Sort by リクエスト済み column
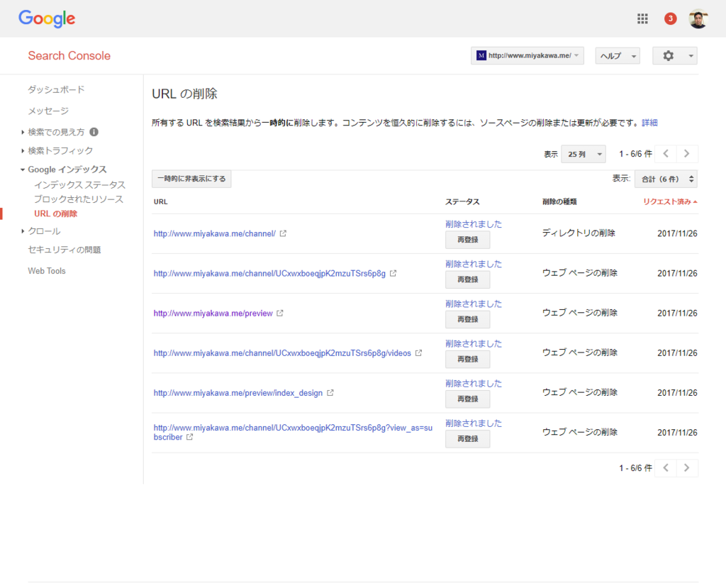This screenshot has height=588, width=726. (670, 201)
